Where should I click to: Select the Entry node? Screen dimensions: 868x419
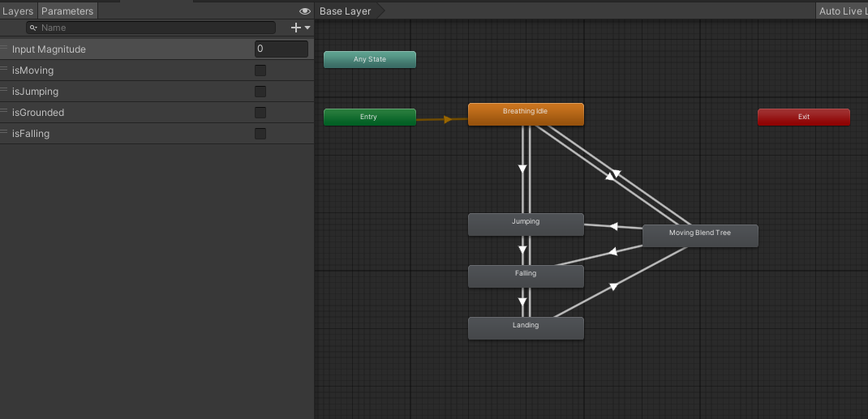tap(370, 118)
